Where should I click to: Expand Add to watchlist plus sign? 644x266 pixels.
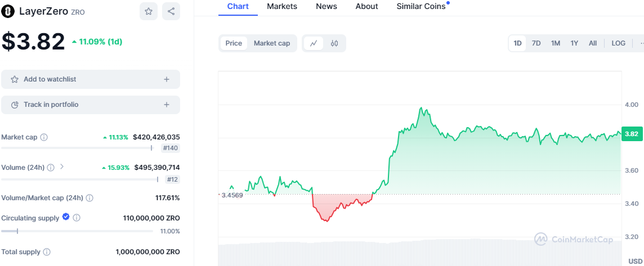coord(167,79)
